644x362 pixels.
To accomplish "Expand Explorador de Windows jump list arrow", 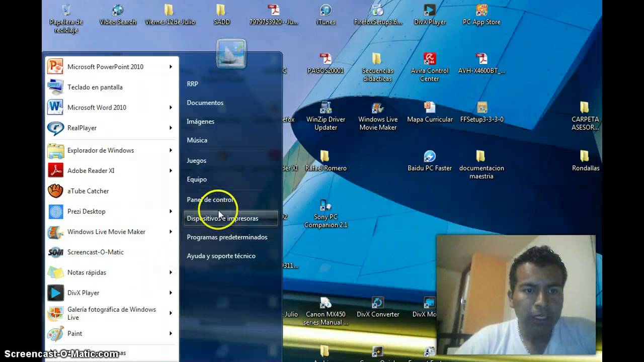I will 171,150.
